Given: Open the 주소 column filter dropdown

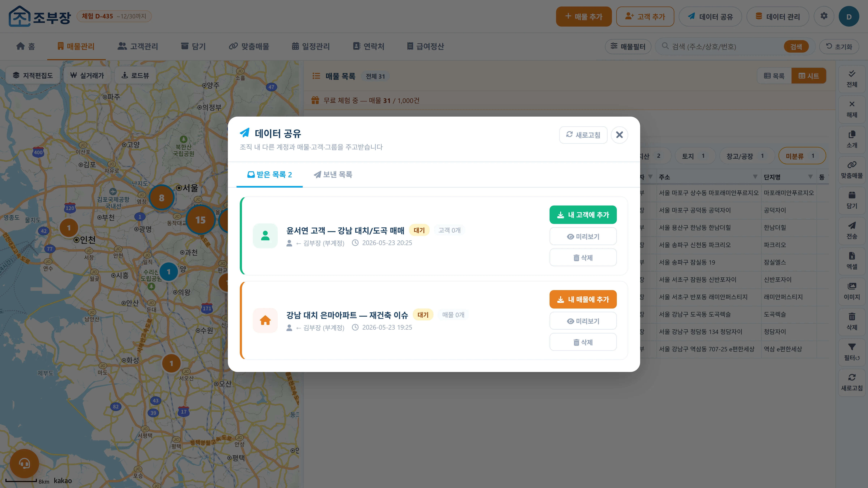Looking at the screenshot, I should pyautogui.click(x=755, y=177).
